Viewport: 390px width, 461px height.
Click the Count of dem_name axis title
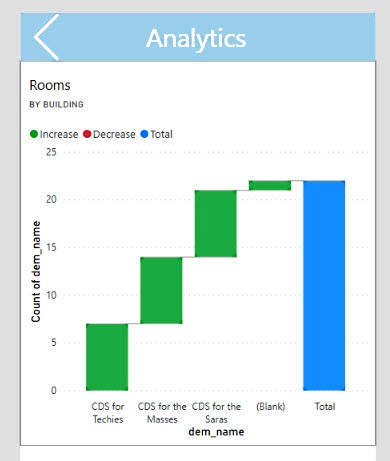point(36,272)
